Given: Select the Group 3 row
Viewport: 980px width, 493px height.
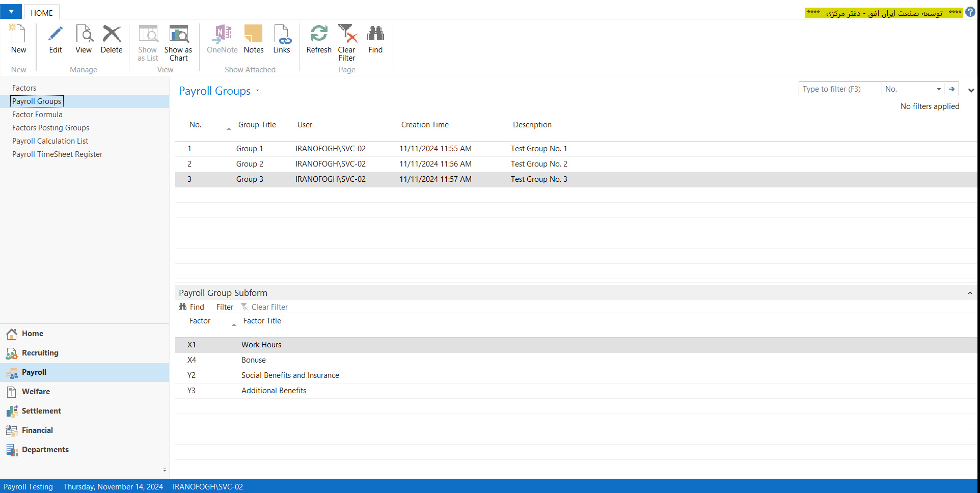Looking at the screenshot, I should coord(576,179).
